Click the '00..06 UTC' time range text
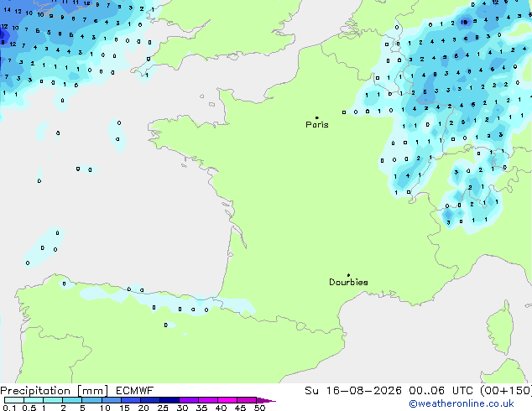532x411 pixels. pos(441,391)
